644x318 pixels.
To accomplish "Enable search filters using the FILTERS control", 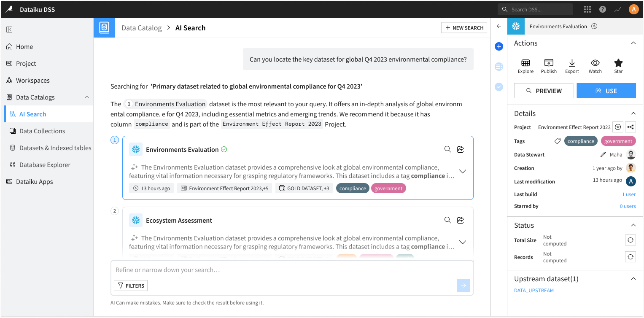I will tap(130, 286).
